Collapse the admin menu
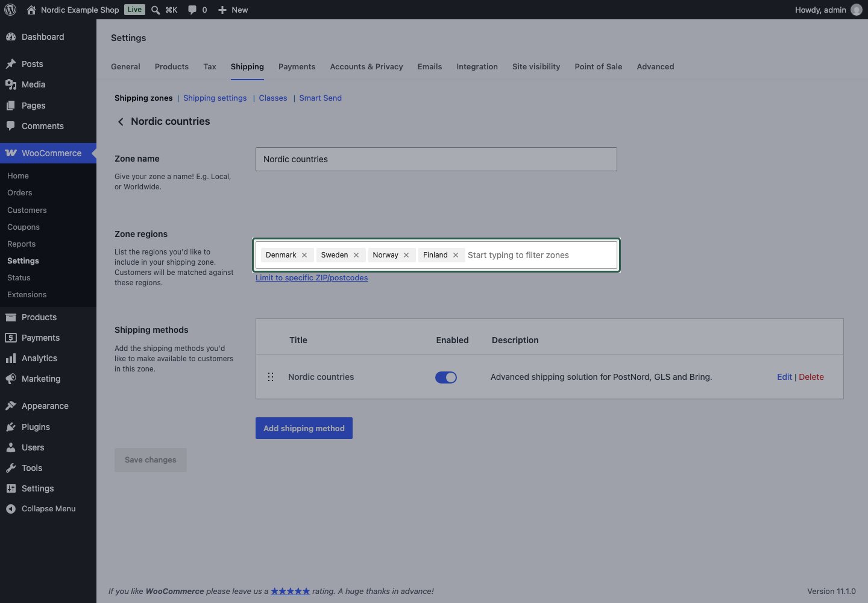The height and width of the screenshot is (603, 868). click(48, 509)
